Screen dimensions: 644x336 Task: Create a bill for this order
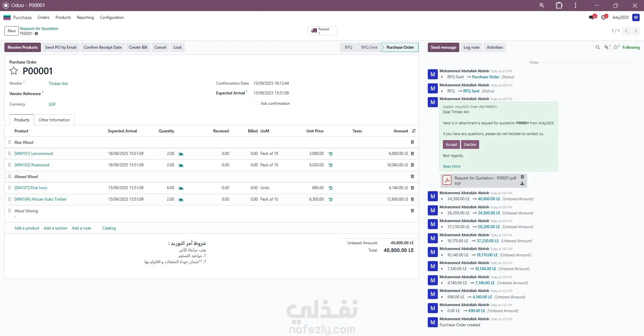coord(138,47)
